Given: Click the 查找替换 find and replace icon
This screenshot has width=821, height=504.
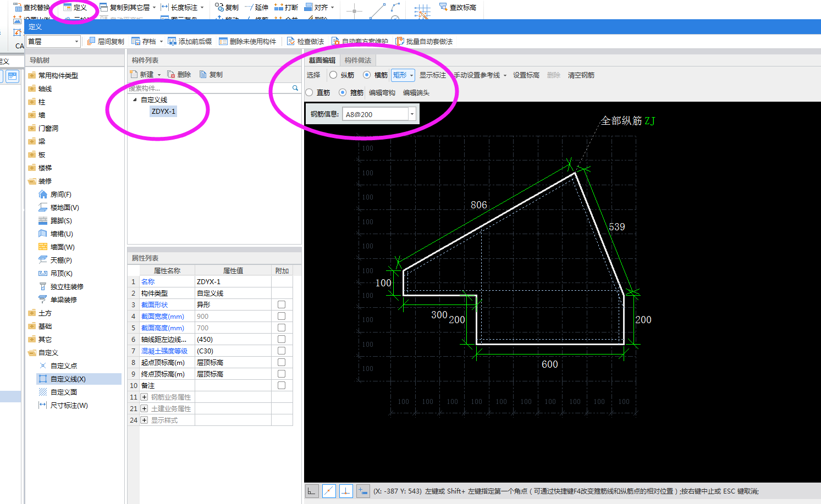Looking at the screenshot, I should (18, 7).
